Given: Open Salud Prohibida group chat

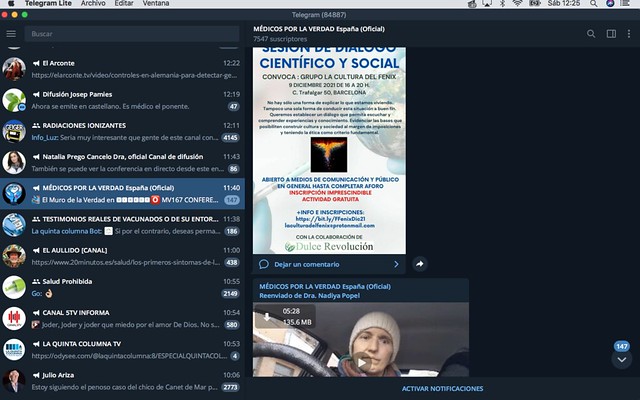Looking at the screenshot, I should (x=122, y=287).
